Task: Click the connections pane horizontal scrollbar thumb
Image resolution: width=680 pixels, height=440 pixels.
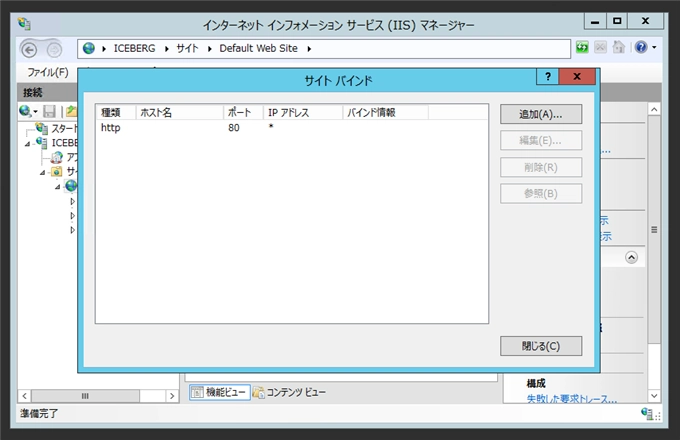Action: [x=85, y=396]
